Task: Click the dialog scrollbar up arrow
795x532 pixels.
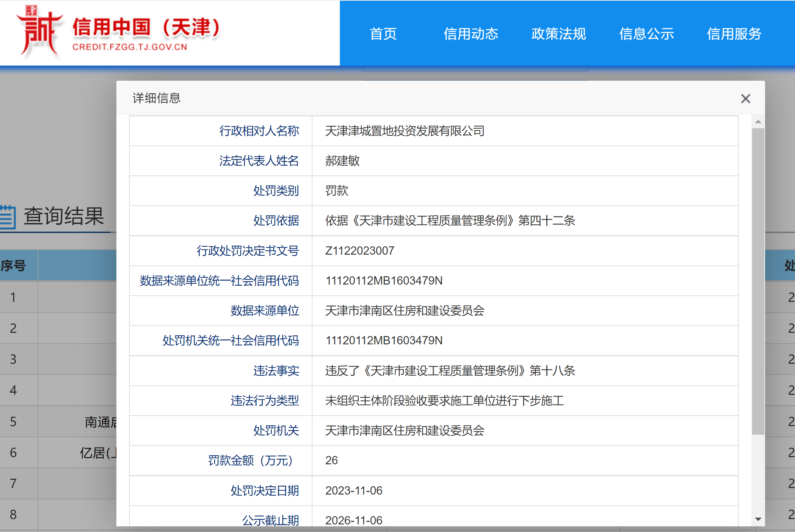Action: click(758, 122)
